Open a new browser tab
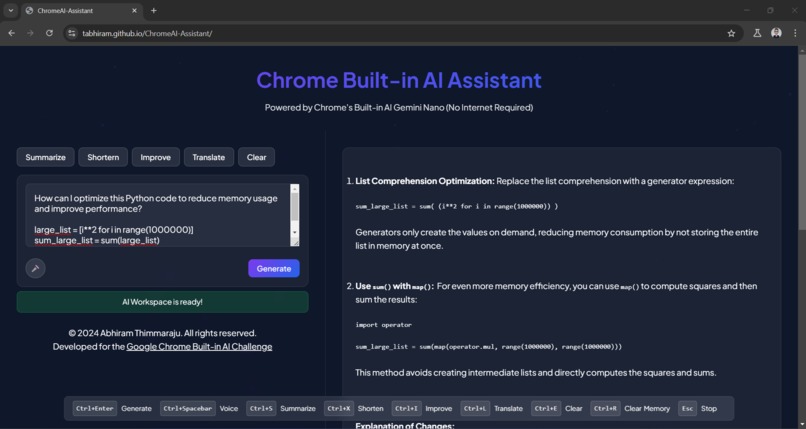806x429 pixels. coord(154,10)
